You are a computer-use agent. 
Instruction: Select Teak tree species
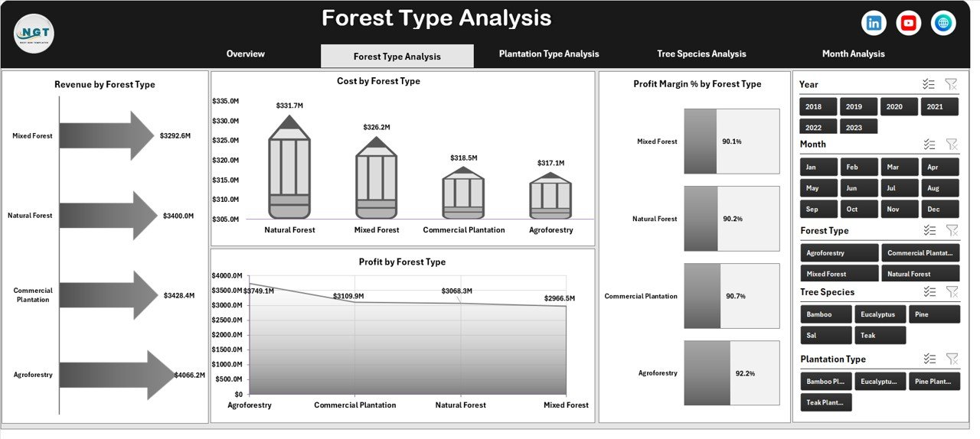(x=880, y=335)
